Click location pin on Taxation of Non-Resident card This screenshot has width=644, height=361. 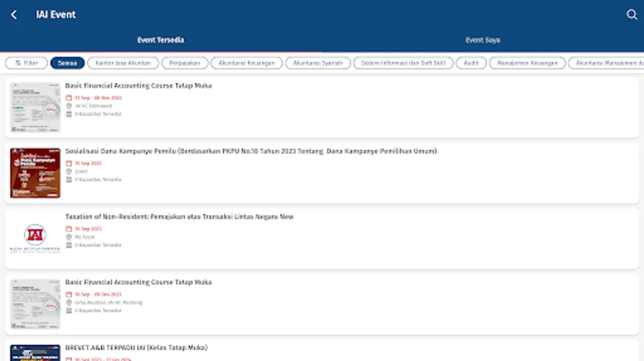click(69, 237)
